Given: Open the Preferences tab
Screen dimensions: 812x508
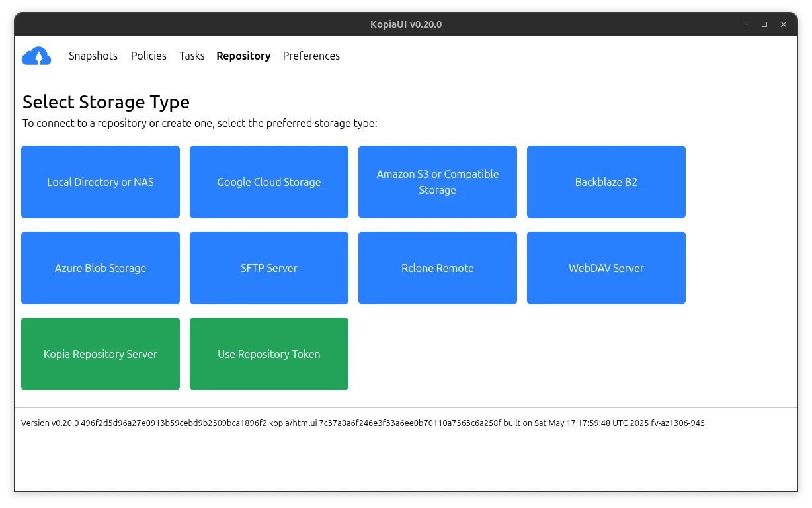Looking at the screenshot, I should coord(311,56).
